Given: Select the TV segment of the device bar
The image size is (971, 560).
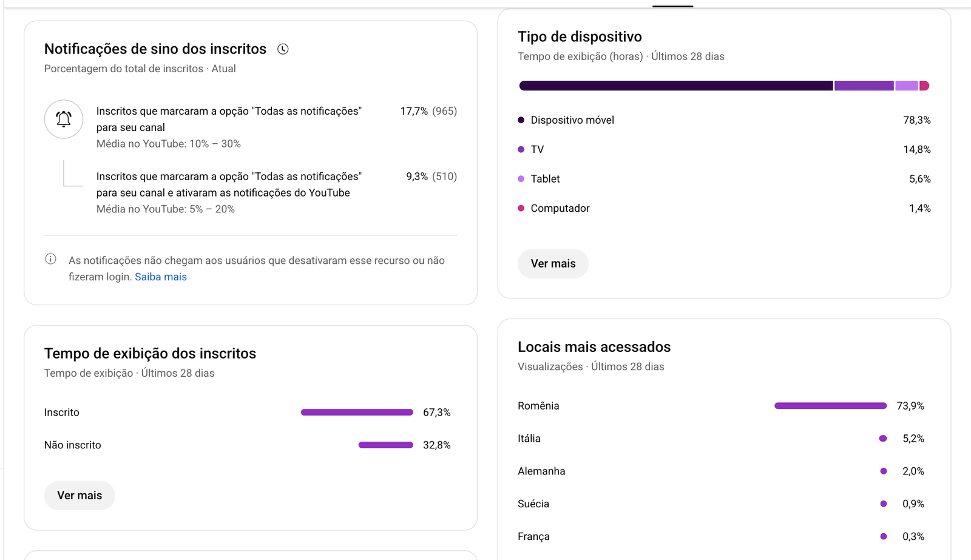Looking at the screenshot, I should click(x=864, y=86).
